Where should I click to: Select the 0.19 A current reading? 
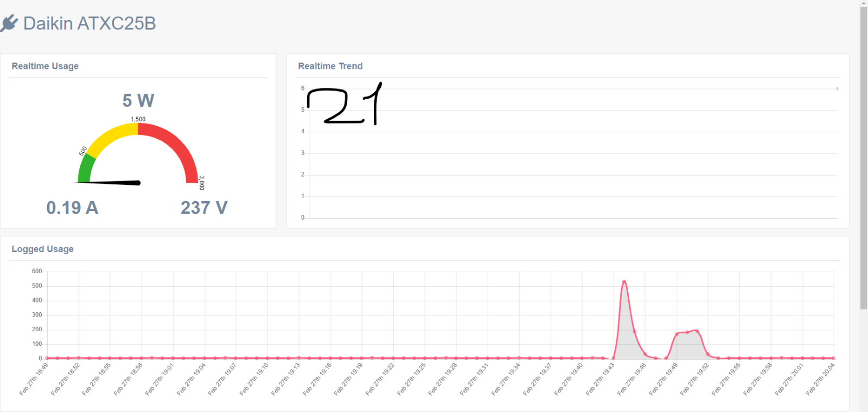(x=72, y=208)
